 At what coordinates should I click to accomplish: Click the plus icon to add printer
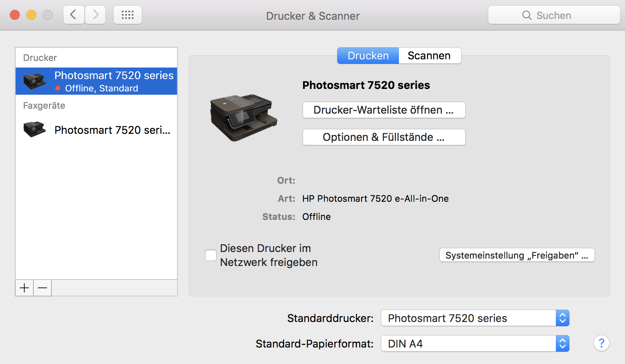click(24, 288)
